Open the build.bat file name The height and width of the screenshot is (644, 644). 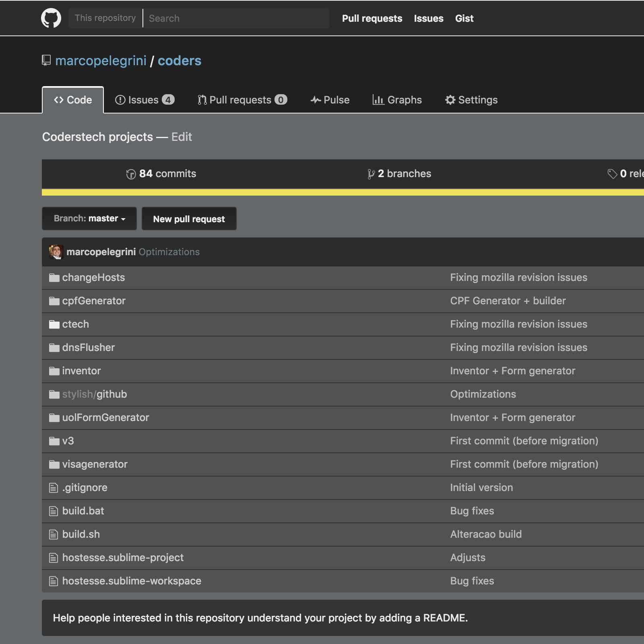pyautogui.click(x=83, y=511)
